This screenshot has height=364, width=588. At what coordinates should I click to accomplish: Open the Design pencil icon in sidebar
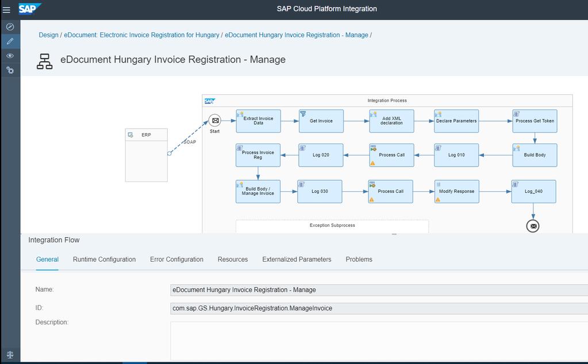10,41
